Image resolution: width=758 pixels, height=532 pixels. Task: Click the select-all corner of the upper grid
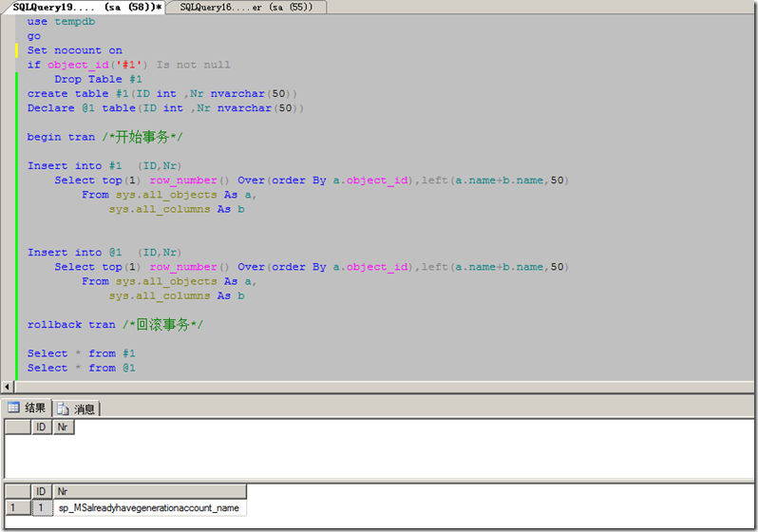click(18, 427)
